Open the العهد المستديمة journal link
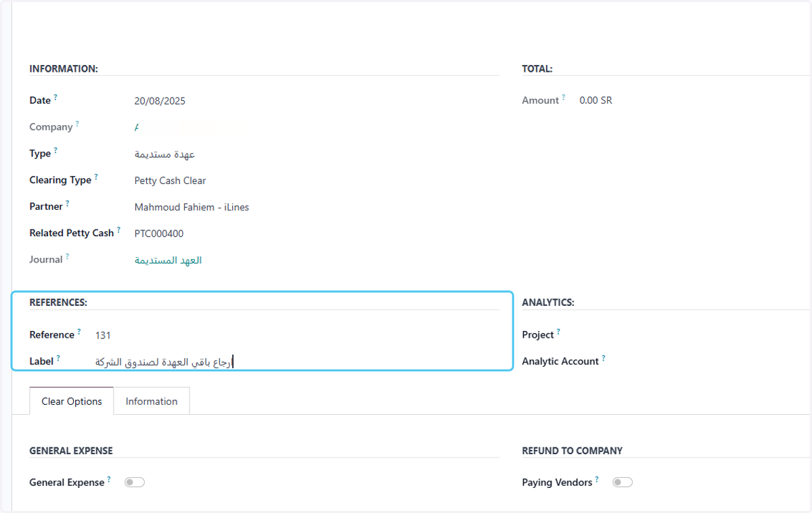 [x=168, y=260]
